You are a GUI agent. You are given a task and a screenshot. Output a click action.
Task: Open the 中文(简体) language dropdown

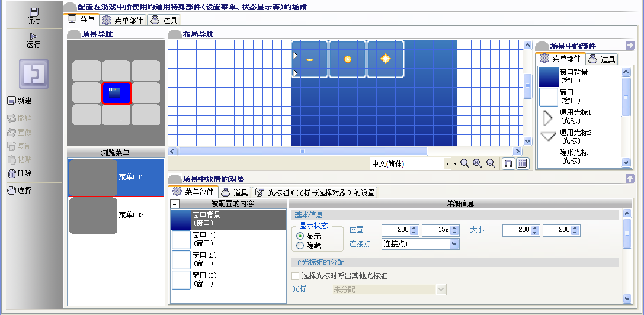[448, 164]
